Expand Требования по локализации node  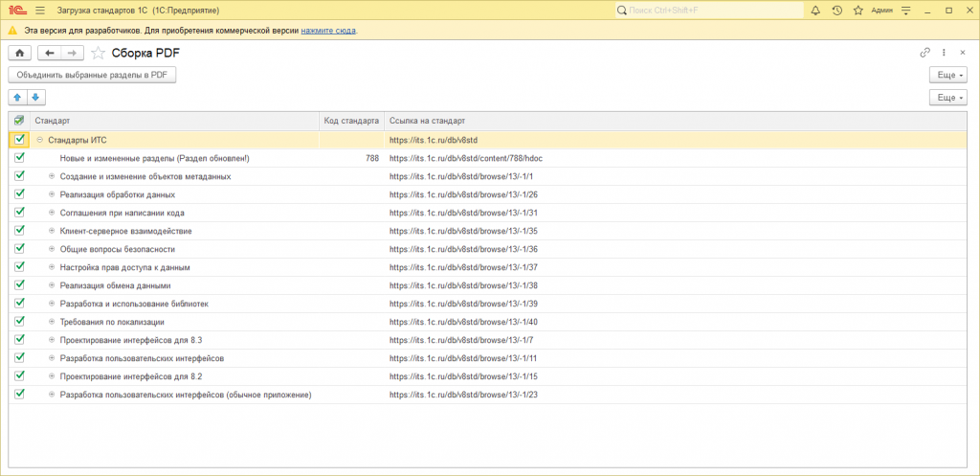(x=52, y=322)
